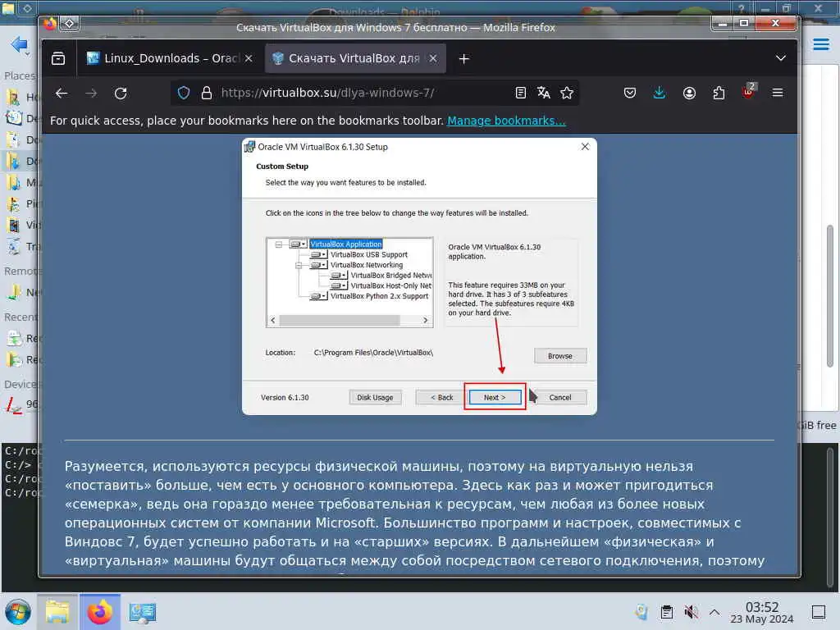This screenshot has width=840, height=630.
Task: Click Next in the VirtualBox setup
Action: point(495,398)
